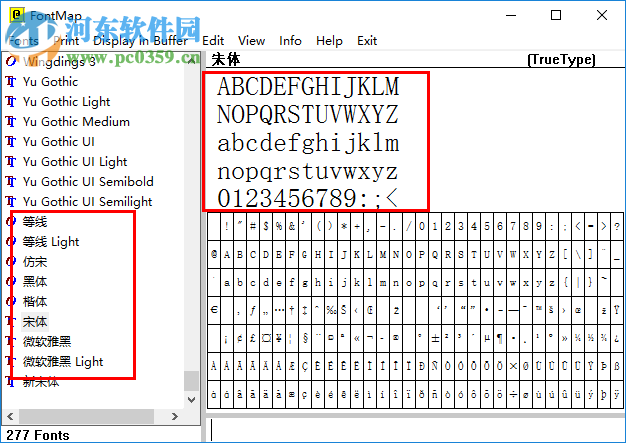
Task: Click the micro sign µ character cell
Action: [x=487, y=338]
